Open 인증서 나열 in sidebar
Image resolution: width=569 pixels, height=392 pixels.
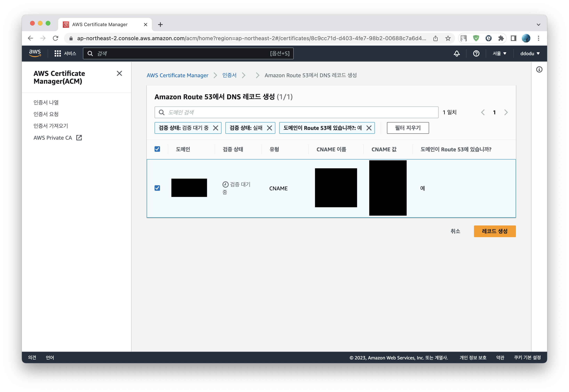(x=46, y=102)
